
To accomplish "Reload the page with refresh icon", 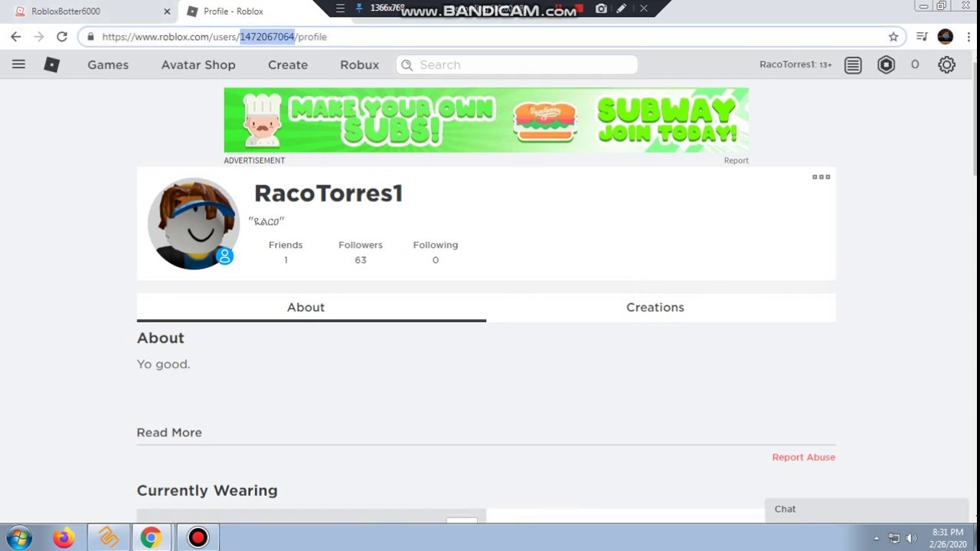I will [62, 37].
